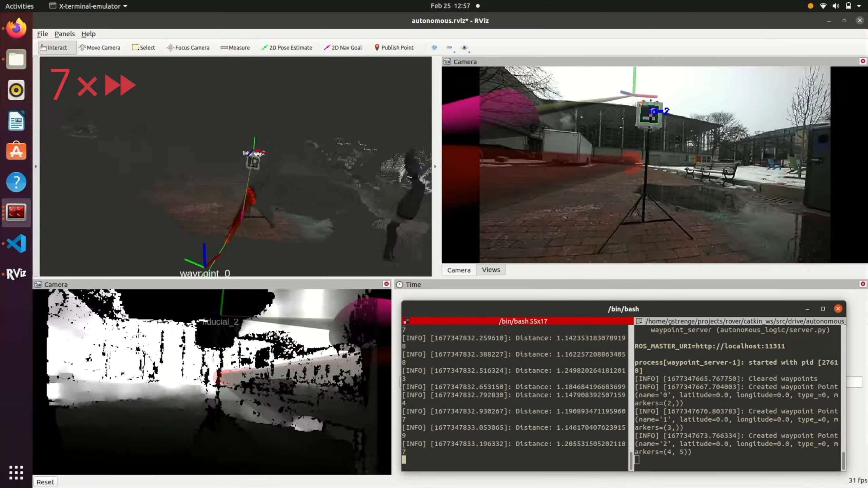Open Visual Studio Code from the dock
This screenshot has height=488, width=868.
pyautogui.click(x=16, y=243)
